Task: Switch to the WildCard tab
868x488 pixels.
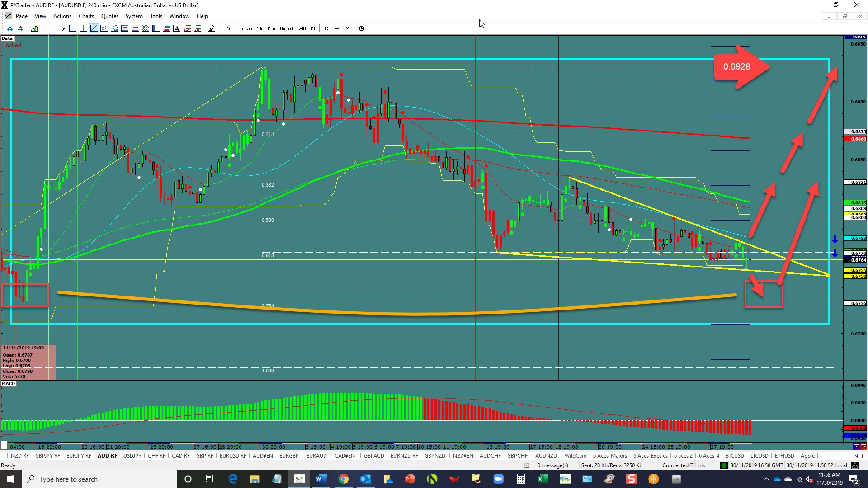Action: [576, 456]
